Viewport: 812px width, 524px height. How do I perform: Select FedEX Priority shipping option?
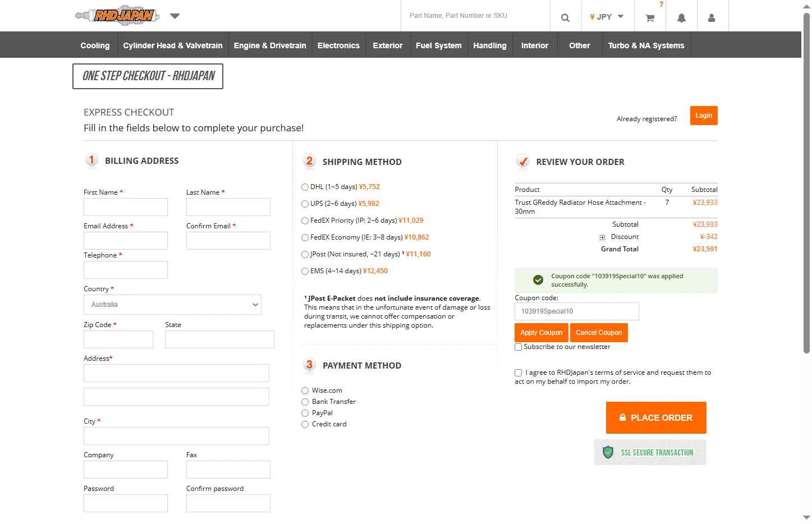(305, 220)
